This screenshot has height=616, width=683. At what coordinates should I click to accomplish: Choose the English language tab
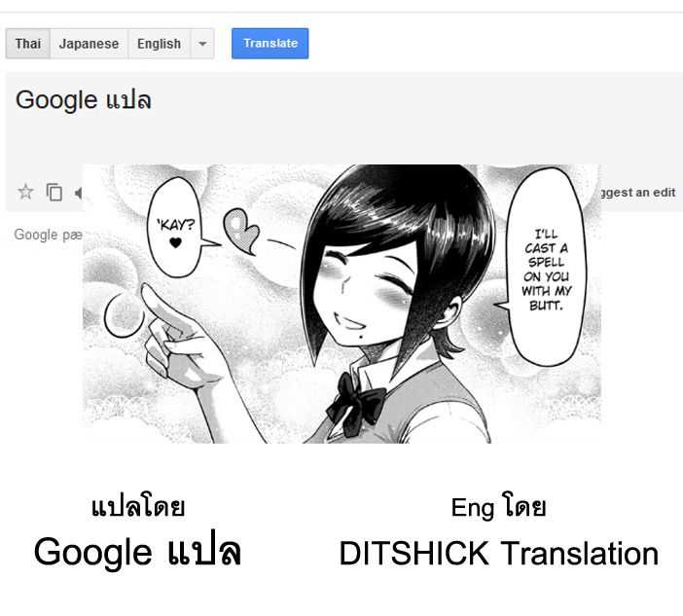tap(159, 44)
